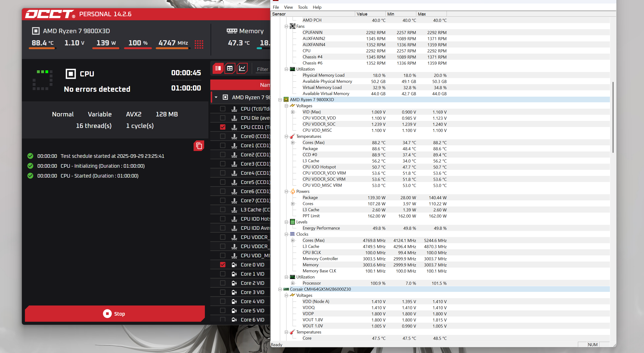This screenshot has width=644, height=353.
Task: Open the View menu in HWMonitor
Action: tap(288, 7)
